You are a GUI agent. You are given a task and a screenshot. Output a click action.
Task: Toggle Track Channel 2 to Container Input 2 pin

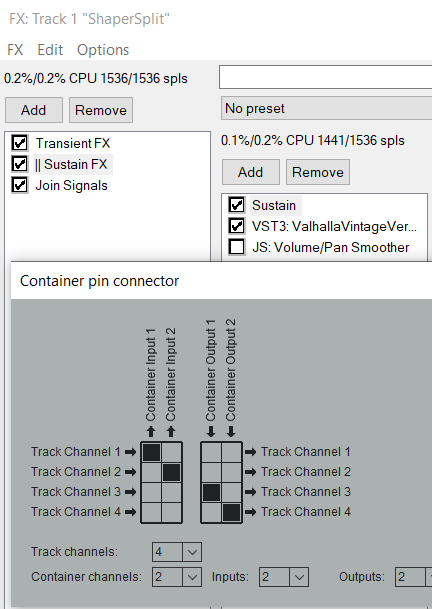pyautogui.click(x=172, y=473)
